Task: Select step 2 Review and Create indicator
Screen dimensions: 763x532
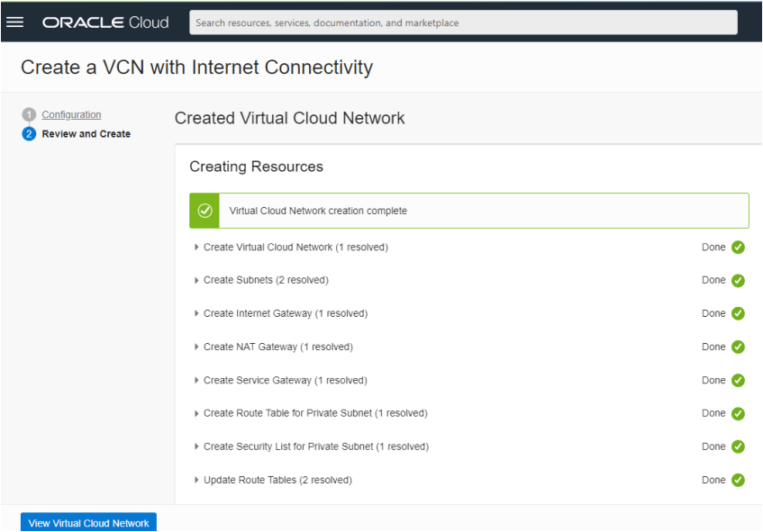Action: (28, 133)
